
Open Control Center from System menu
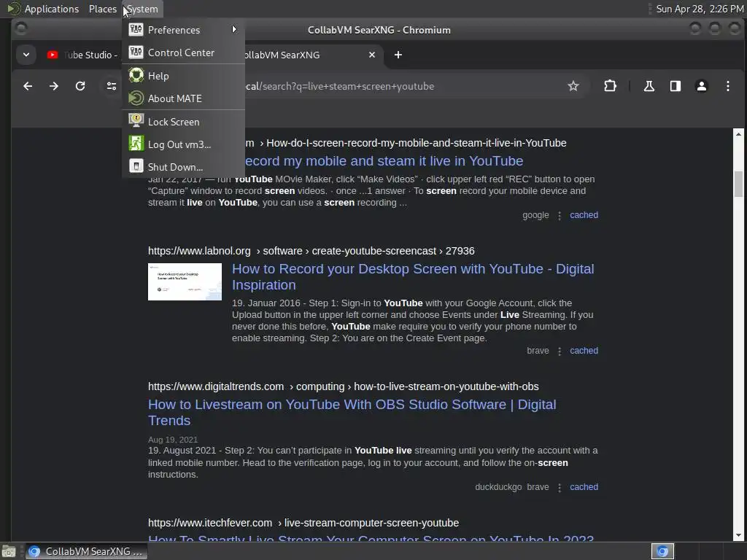[x=183, y=52]
